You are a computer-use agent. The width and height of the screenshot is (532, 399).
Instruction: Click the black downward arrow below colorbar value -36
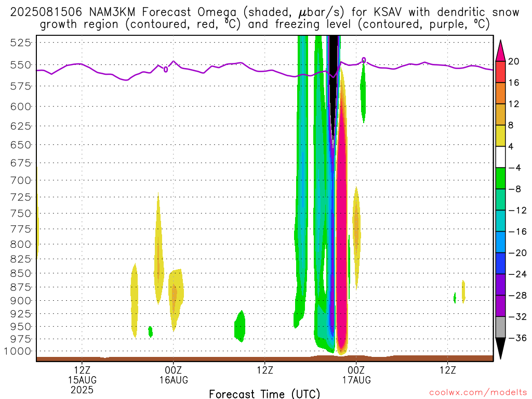point(500,349)
